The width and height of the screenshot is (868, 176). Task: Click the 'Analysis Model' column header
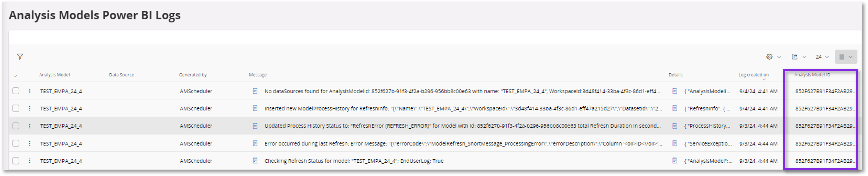pyautogui.click(x=54, y=75)
